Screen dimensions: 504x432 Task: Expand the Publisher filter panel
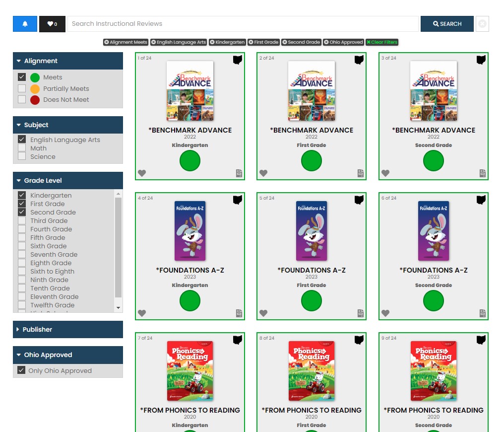click(68, 329)
